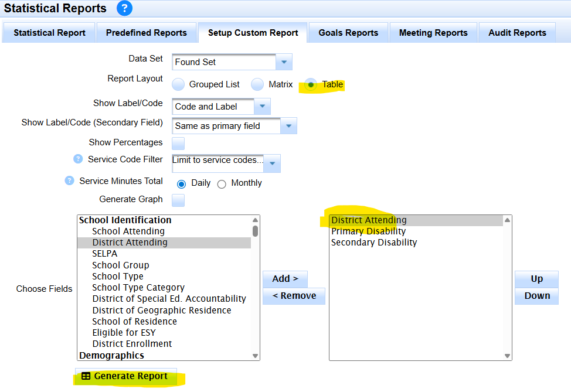Open the Audit Reports tab
The height and width of the screenshot is (392, 571).
coord(517,33)
